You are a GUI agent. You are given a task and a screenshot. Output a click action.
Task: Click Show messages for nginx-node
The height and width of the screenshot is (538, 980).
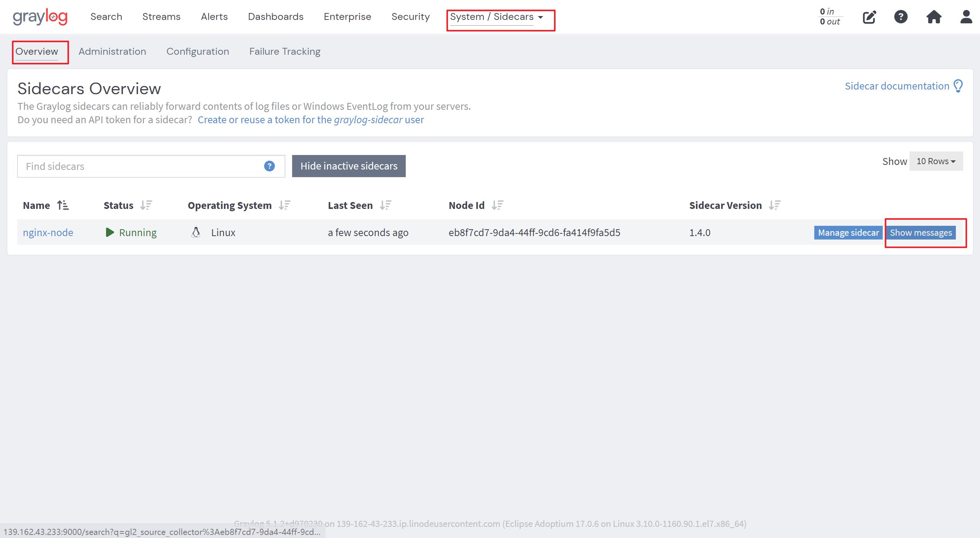[920, 233]
